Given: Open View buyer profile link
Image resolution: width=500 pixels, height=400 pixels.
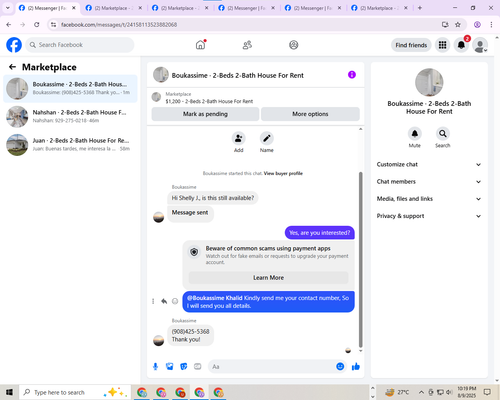Looking at the screenshot, I should pos(283,173).
